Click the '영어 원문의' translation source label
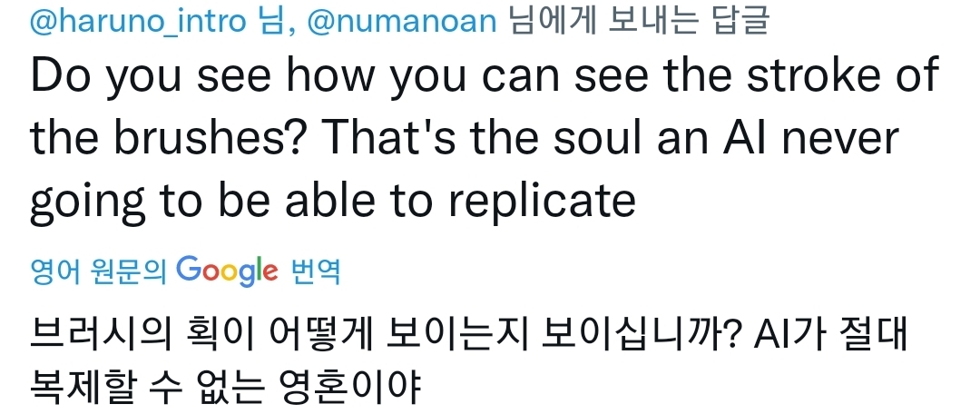The image size is (980, 414). coord(98,271)
